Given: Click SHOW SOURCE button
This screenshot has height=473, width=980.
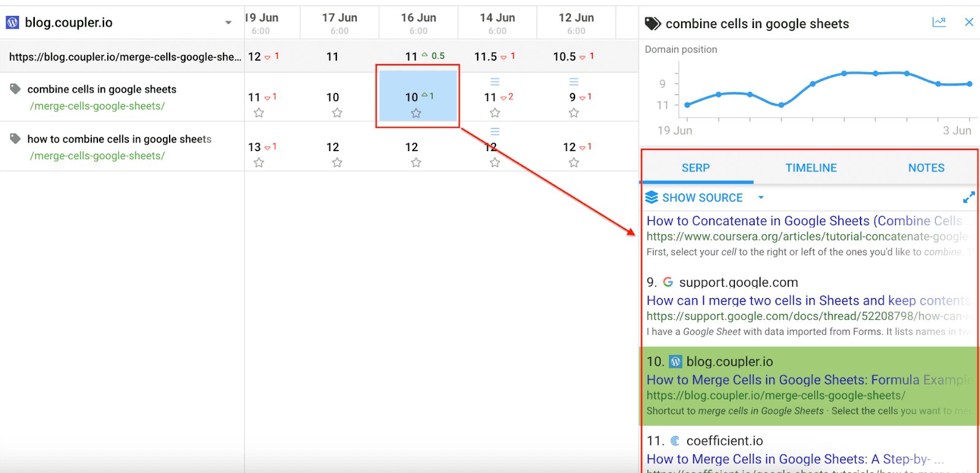Looking at the screenshot, I should 703,198.
